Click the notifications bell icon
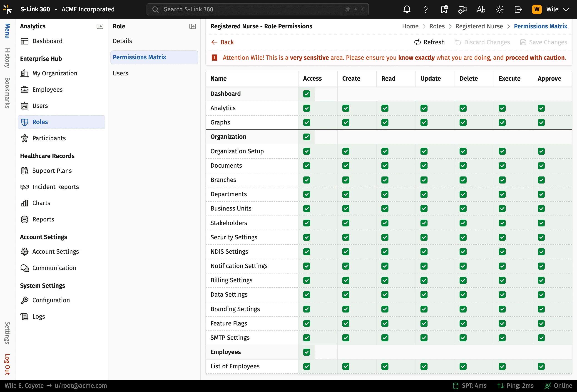This screenshot has height=392, width=577. coord(407,10)
